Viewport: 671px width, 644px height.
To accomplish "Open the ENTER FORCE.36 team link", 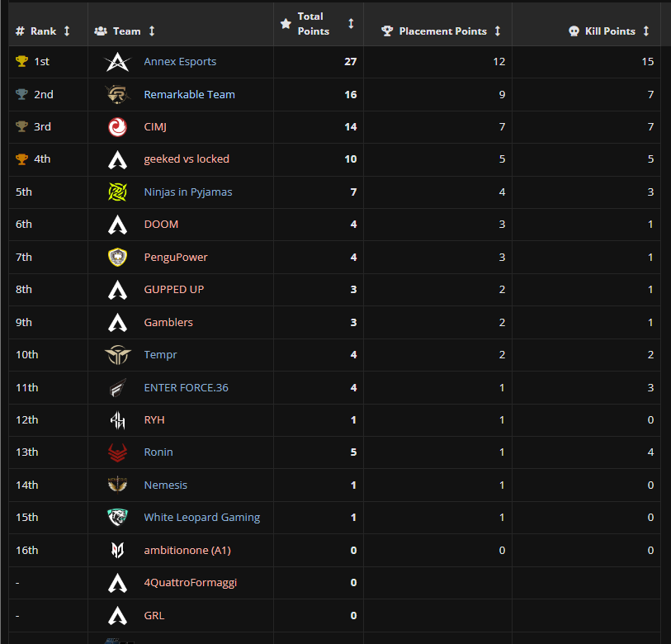I will [187, 387].
